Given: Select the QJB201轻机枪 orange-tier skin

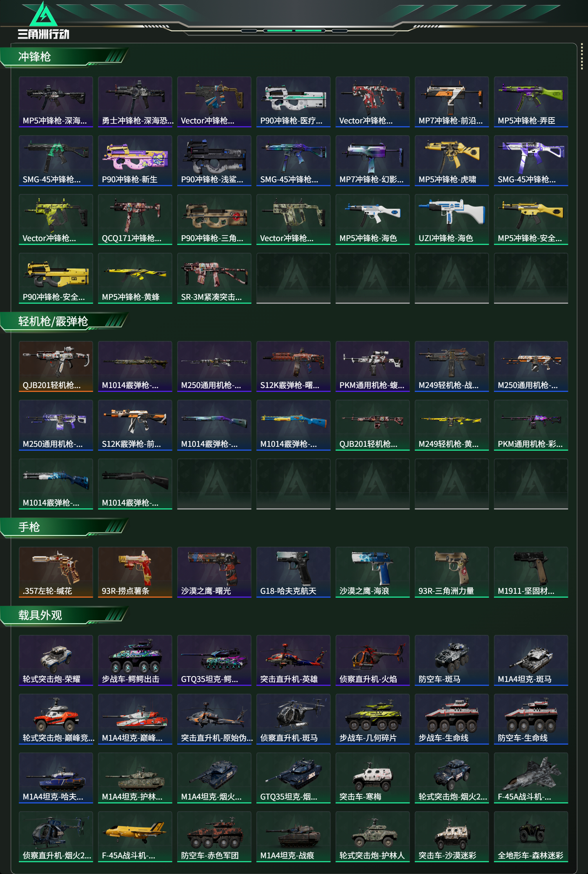Looking at the screenshot, I should (x=56, y=366).
